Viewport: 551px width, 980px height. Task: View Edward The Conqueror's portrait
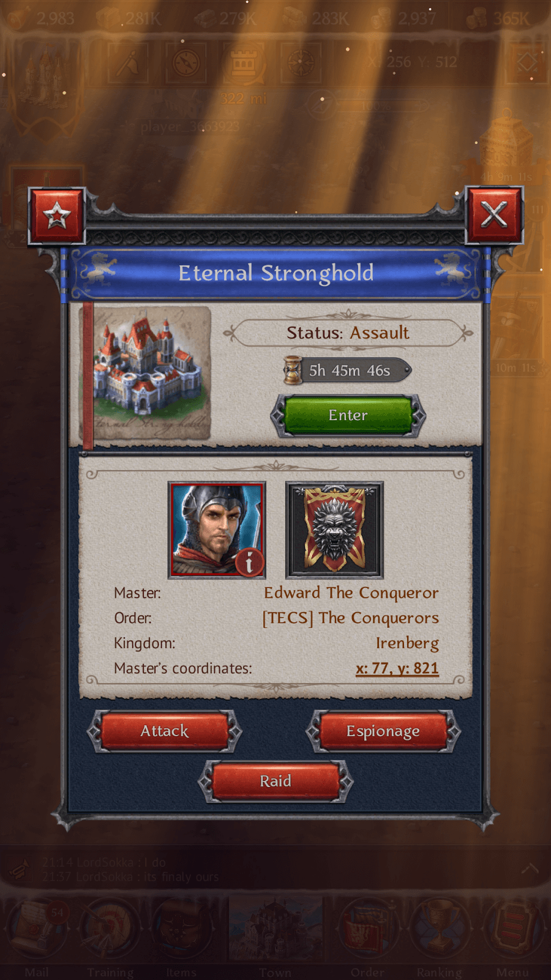coord(217,530)
